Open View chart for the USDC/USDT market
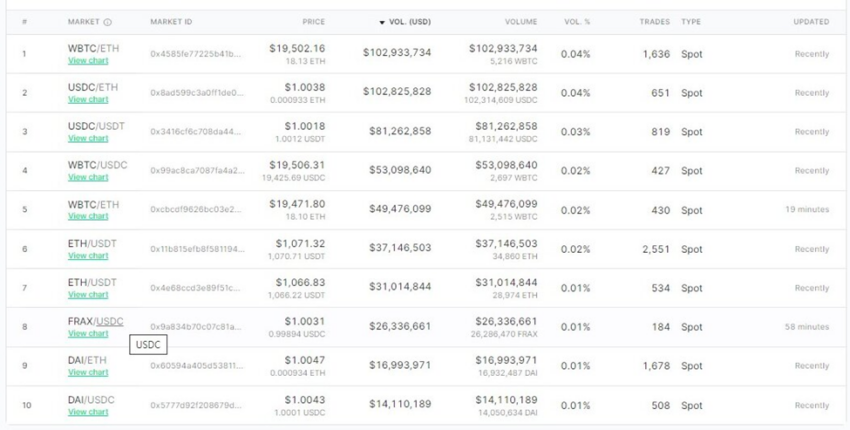This screenshot has width=850, height=430. pos(88,139)
